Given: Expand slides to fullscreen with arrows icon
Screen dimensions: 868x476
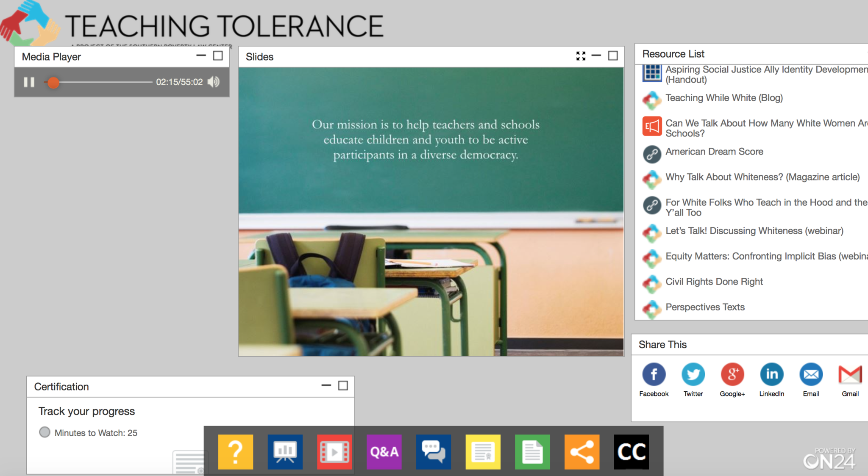Looking at the screenshot, I should tap(581, 56).
